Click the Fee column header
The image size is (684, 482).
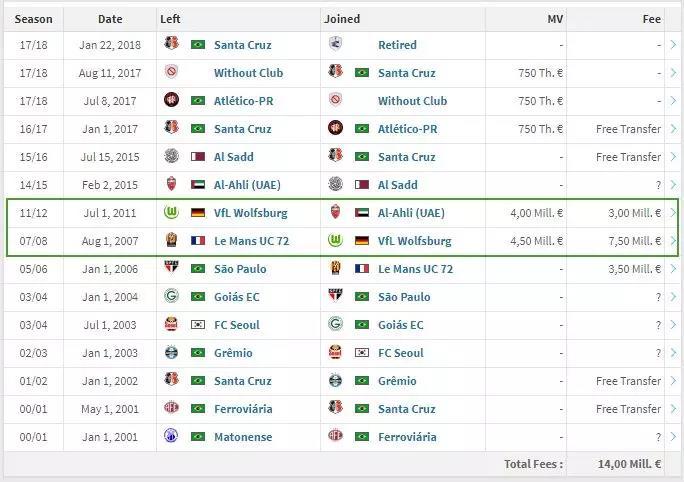[651, 19]
